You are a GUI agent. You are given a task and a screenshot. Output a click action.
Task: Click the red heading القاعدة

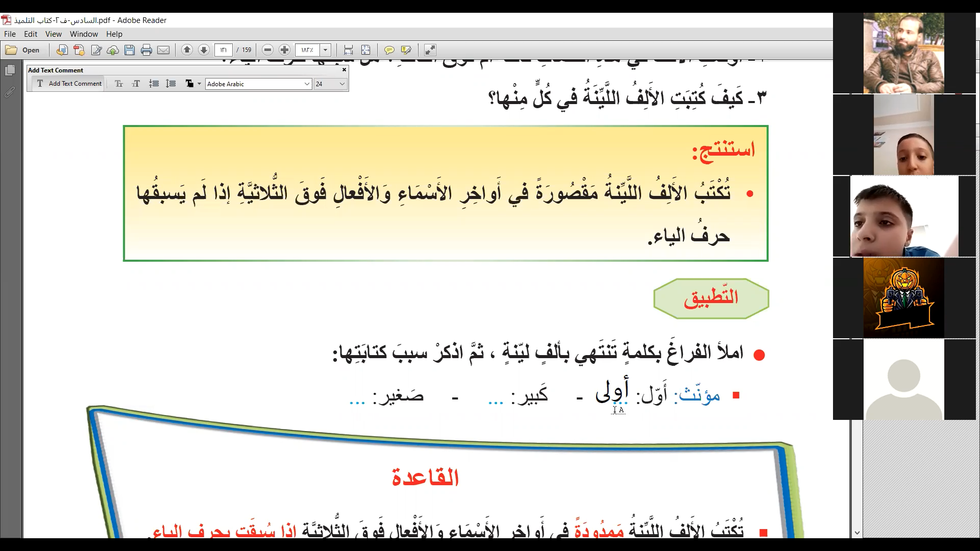tap(425, 478)
